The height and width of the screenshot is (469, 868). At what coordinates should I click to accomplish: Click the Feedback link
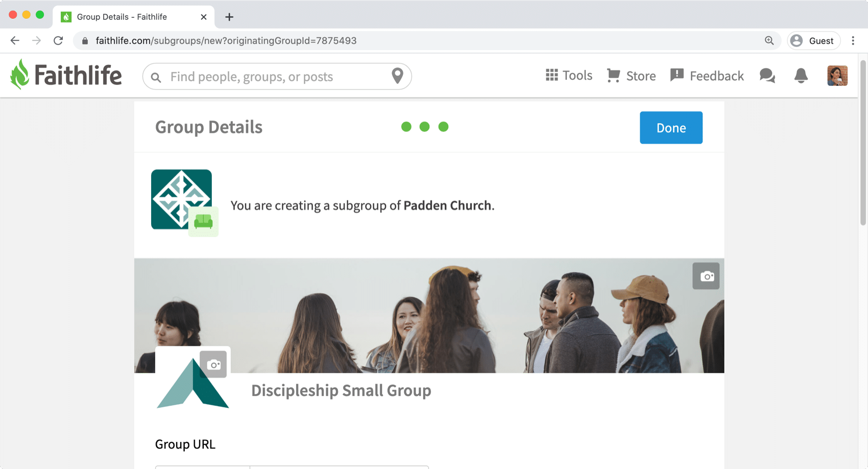[x=707, y=76]
